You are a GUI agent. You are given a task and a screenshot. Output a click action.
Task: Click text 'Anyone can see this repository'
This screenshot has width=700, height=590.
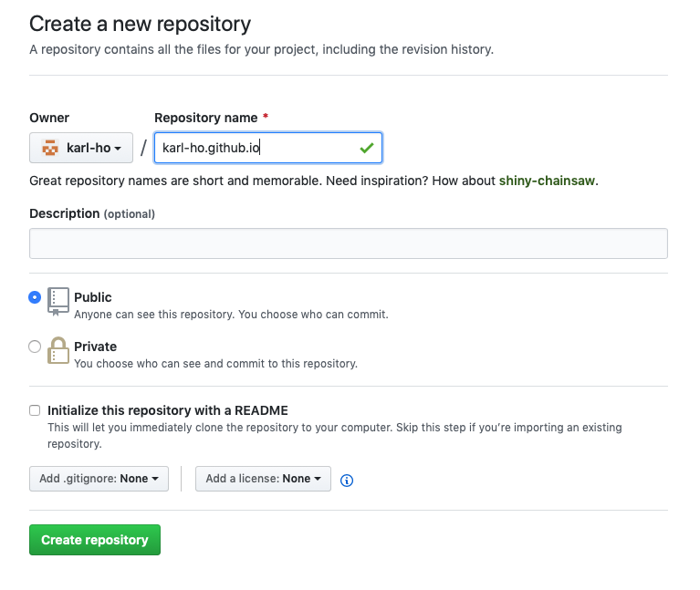tap(154, 315)
